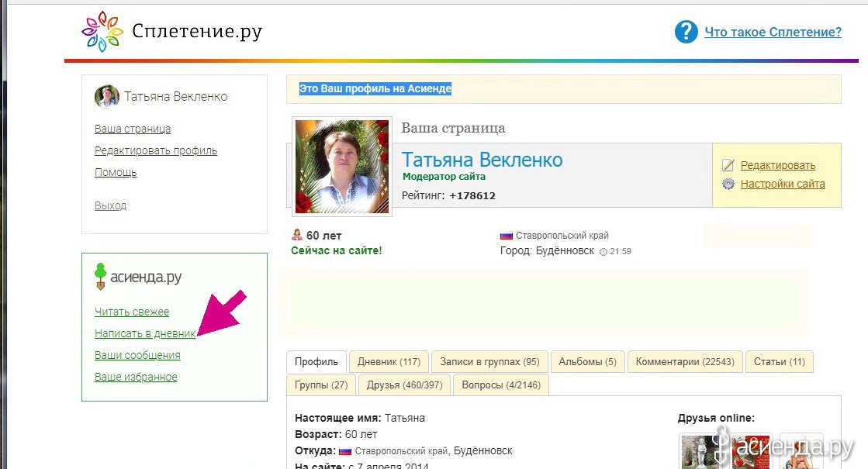Open the Записи в группах (95) tab
The image size is (868, 469).
pyautogui.click(x=489, y=362)
